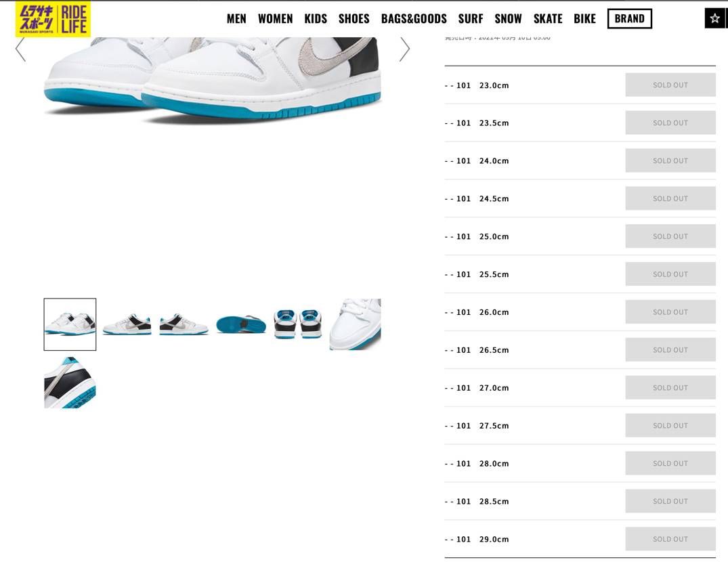
Task: Click the star favorites icon in the top right
Action: tap(714, 18)
